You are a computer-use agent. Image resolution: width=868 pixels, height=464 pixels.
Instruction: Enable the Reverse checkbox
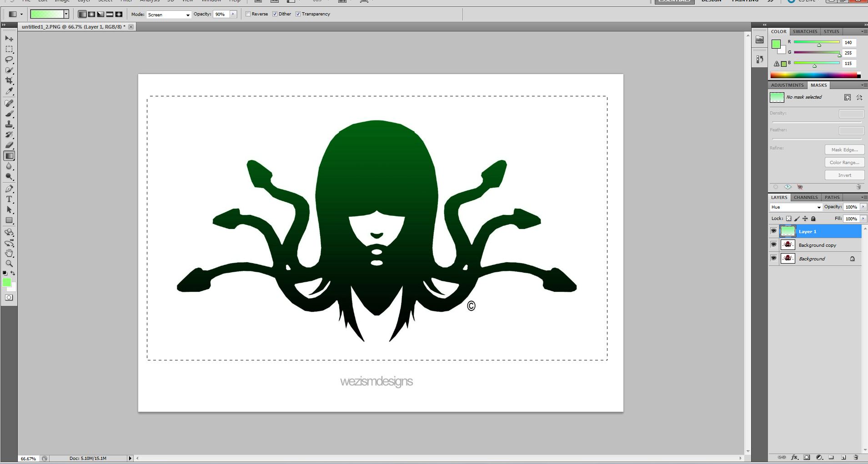coord(248,14)
